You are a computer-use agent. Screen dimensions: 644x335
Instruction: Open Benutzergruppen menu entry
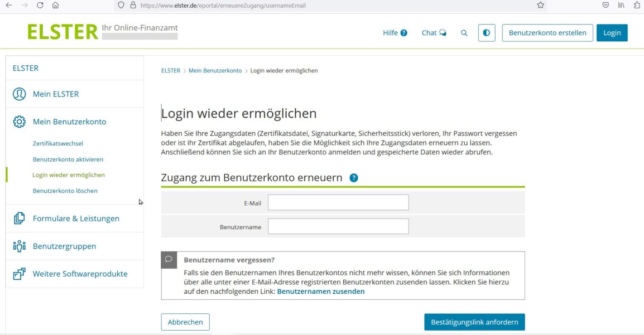click(65, 246)
